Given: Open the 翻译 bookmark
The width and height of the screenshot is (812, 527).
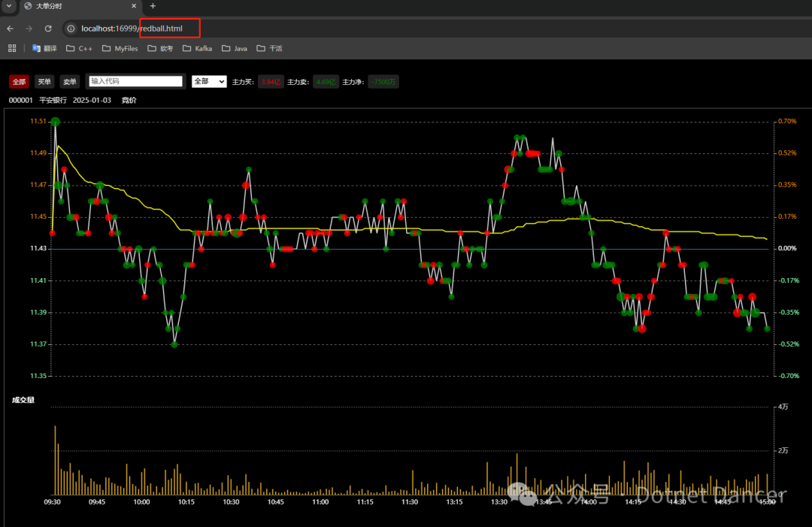Looking at the screenshot, I should pyautogui.click(x=44, y=48).
